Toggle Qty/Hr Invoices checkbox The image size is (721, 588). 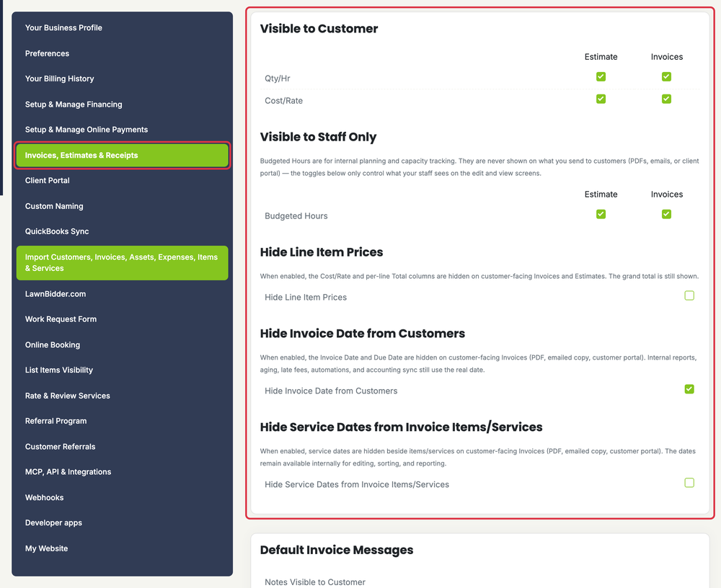[x=666, y=77]
